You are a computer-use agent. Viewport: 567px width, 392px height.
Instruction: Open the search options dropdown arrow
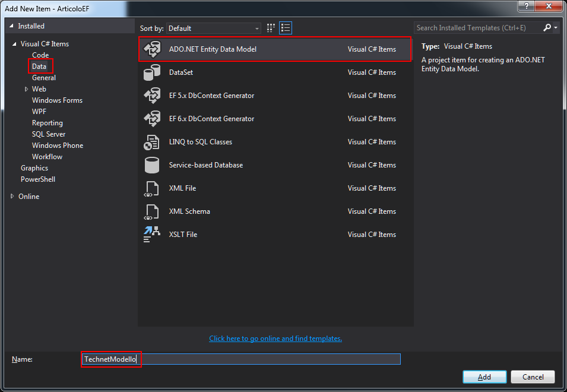tap(556, 28)
